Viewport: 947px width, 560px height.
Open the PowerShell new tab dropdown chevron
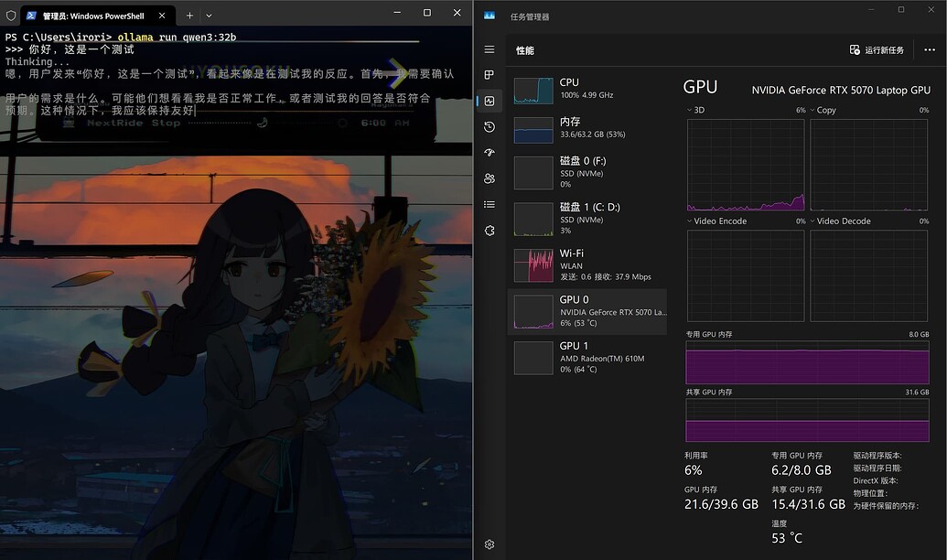click(x=209, y=16)
